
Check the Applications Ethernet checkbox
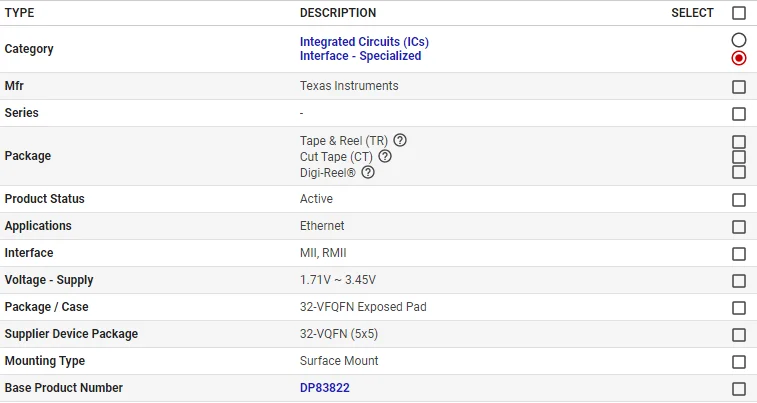pyautogui.click(x=739, y=227)
